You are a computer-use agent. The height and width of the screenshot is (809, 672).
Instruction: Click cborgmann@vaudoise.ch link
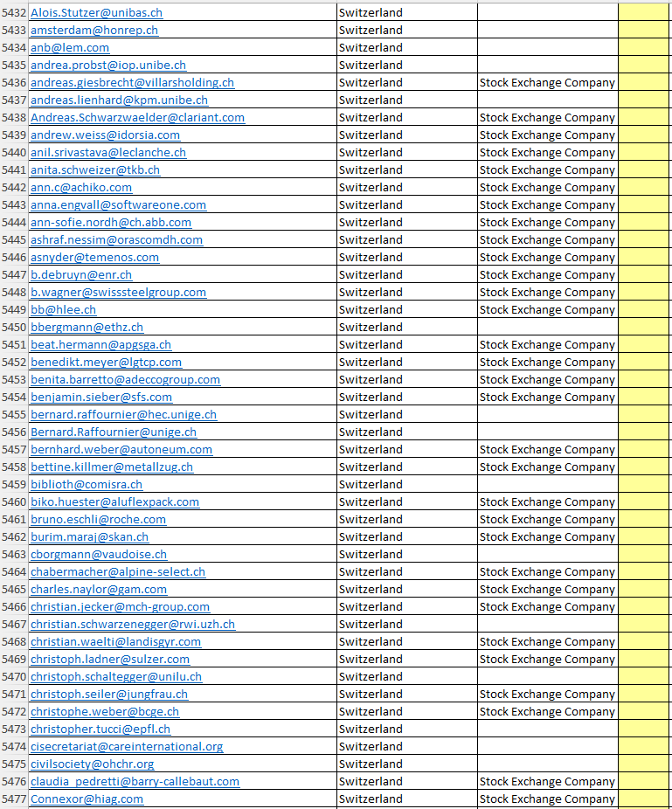pos(99,555)
